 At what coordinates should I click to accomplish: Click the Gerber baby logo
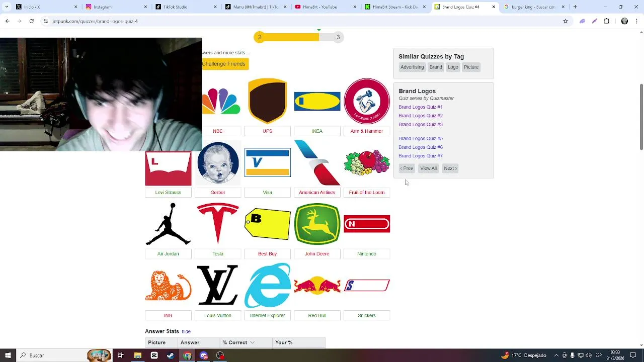pos(218,163)
